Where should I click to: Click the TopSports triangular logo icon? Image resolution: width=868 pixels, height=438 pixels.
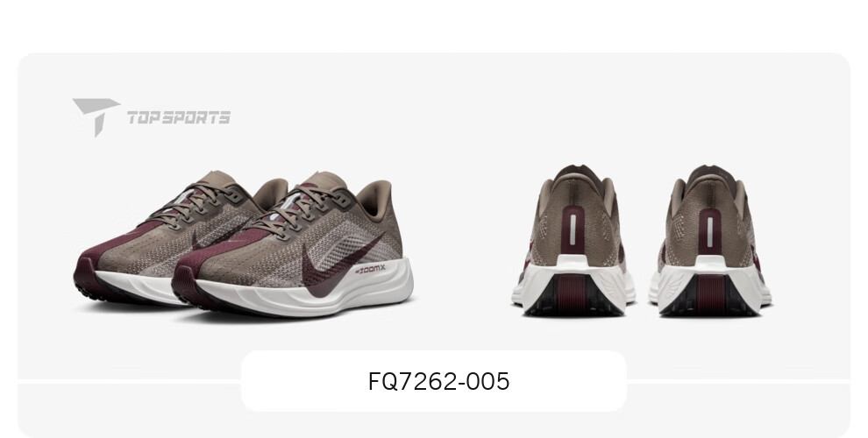[96, 117]
